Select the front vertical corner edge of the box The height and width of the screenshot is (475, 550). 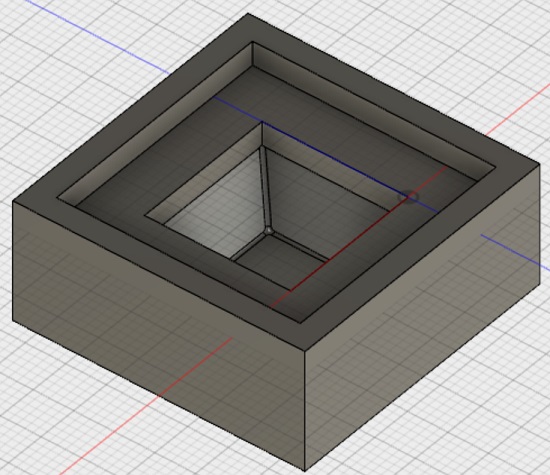(x=304, y=410)
